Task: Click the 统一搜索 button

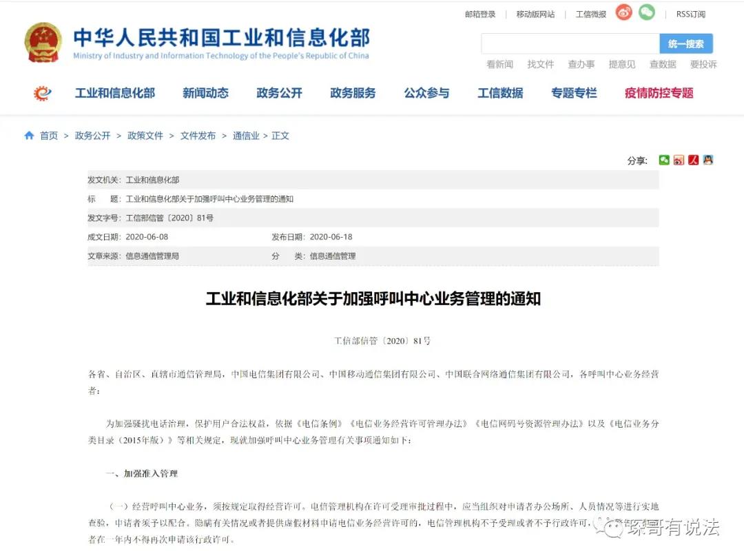Action: point(686,43)
